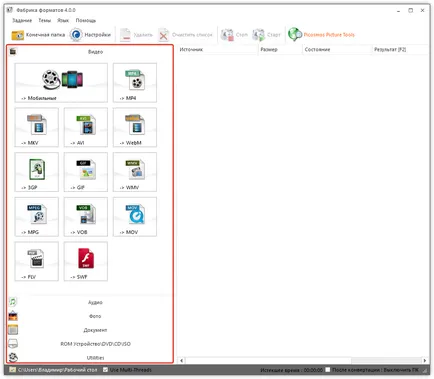Minimize the Фабрика форматов window

tap(398, 11)
